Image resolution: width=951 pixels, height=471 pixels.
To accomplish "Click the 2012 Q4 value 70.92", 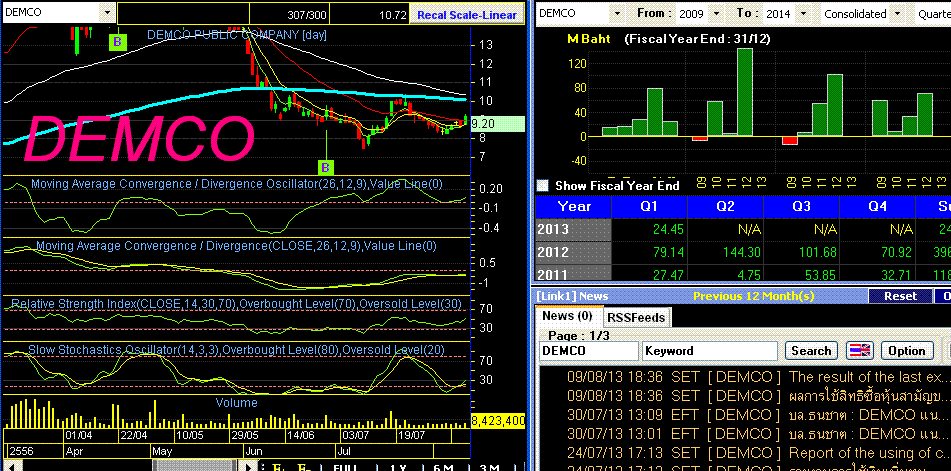I will (x=895, y=252).
